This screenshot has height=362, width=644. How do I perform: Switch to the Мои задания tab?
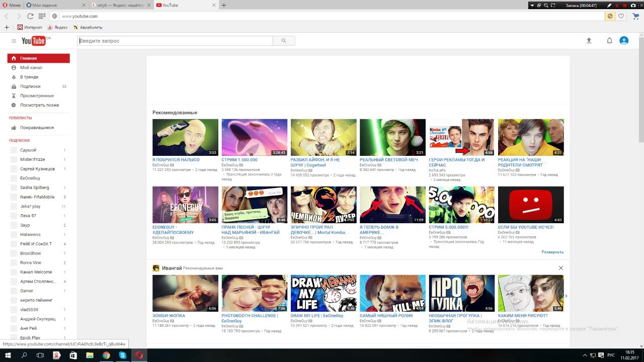55,5
